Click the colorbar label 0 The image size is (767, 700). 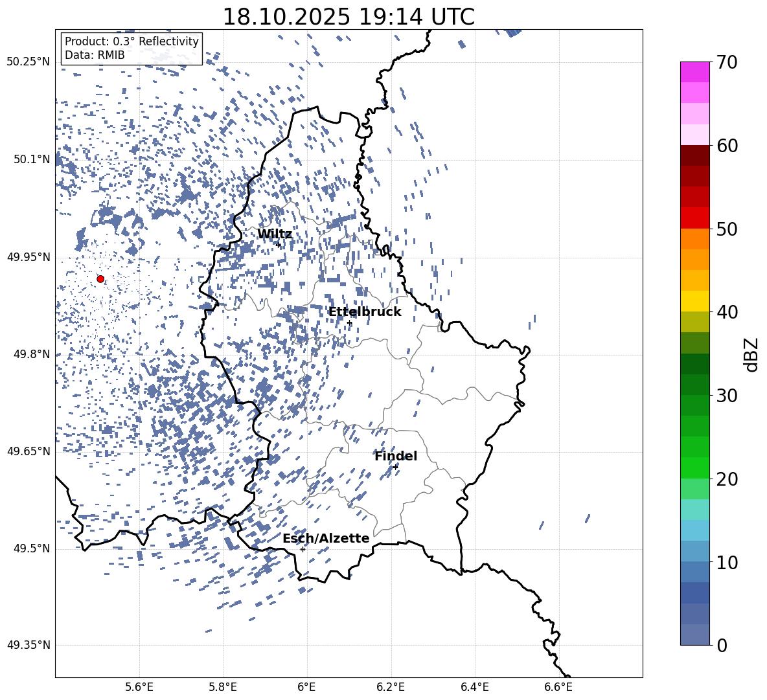pos(722,645)
